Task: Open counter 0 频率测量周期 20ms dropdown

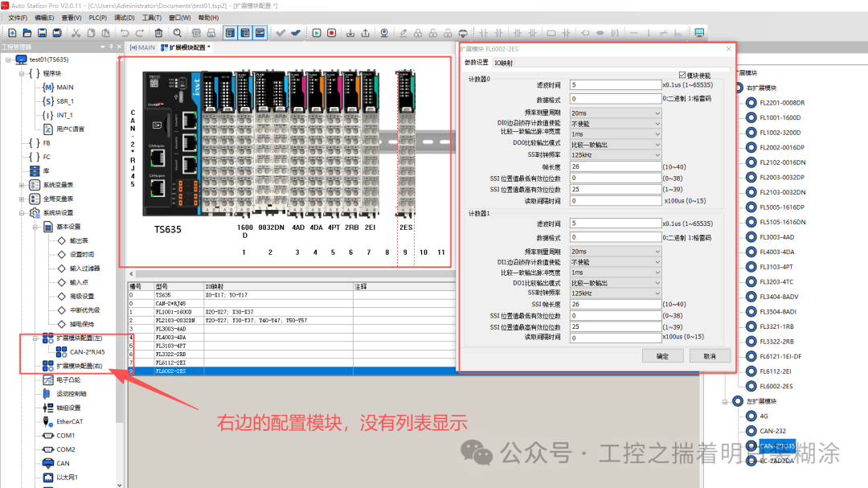Action: (616, 113)
